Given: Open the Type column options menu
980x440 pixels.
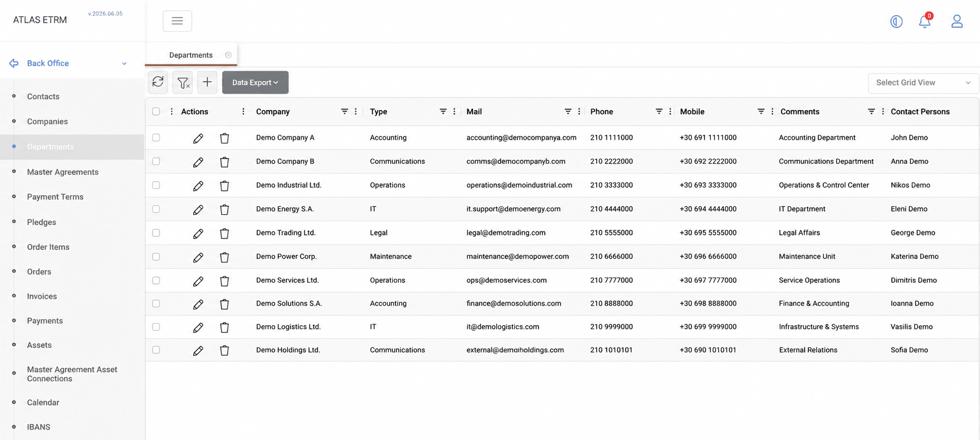Looking at the screenshot, I should click(454, 112).
